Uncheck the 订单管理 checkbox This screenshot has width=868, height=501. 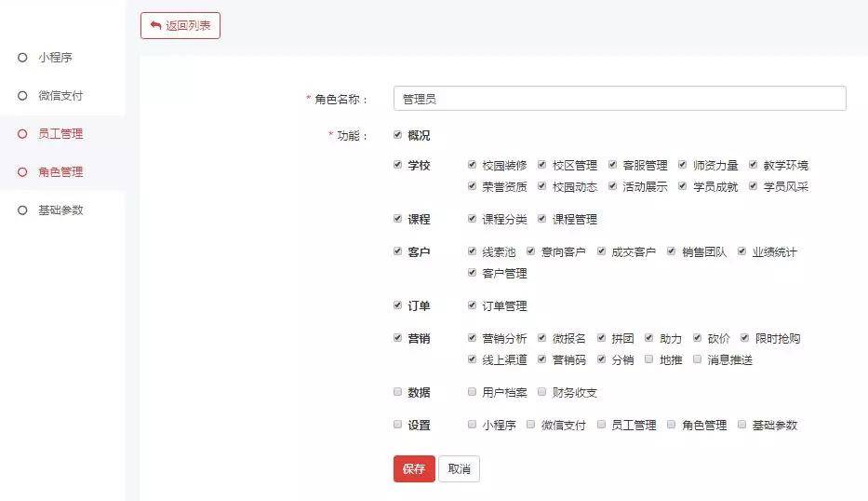tap(473, 305)
